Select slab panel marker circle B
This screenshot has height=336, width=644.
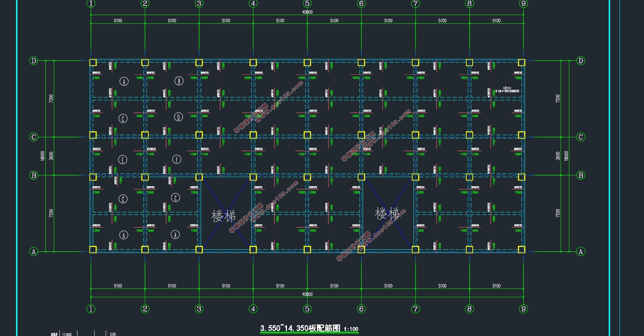coord(179,81)
